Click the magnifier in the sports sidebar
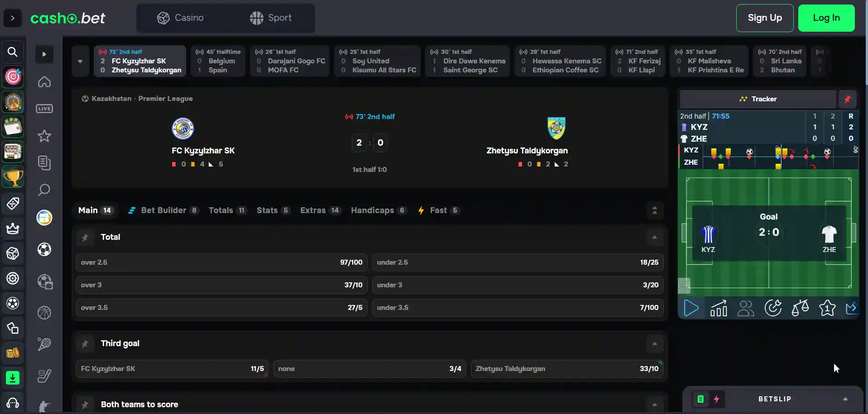Image resolution: width=868 pixels, height=414 pixels. click(44, 190)
